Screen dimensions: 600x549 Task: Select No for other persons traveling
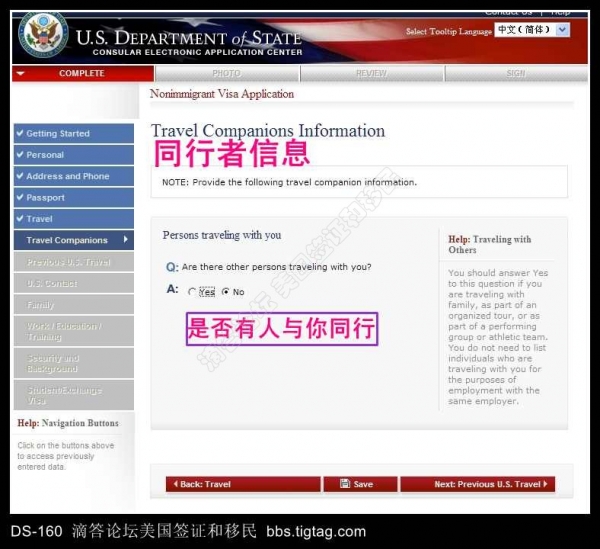point(225,292)
